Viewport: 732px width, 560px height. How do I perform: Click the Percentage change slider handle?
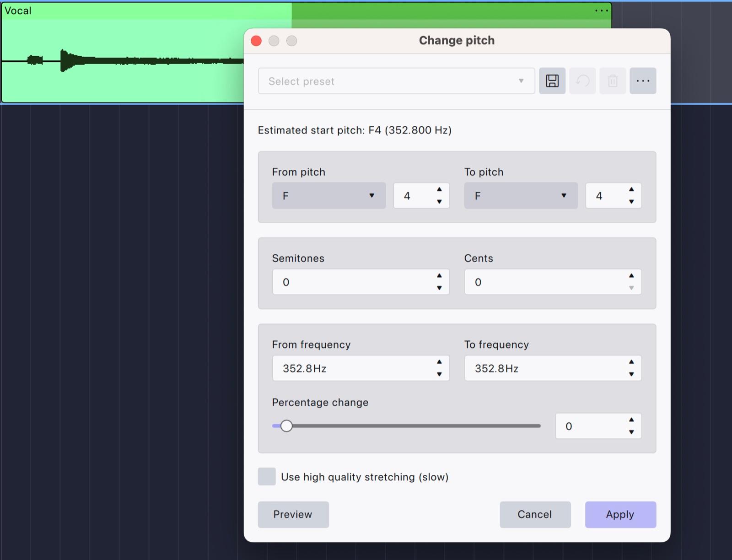286,426
